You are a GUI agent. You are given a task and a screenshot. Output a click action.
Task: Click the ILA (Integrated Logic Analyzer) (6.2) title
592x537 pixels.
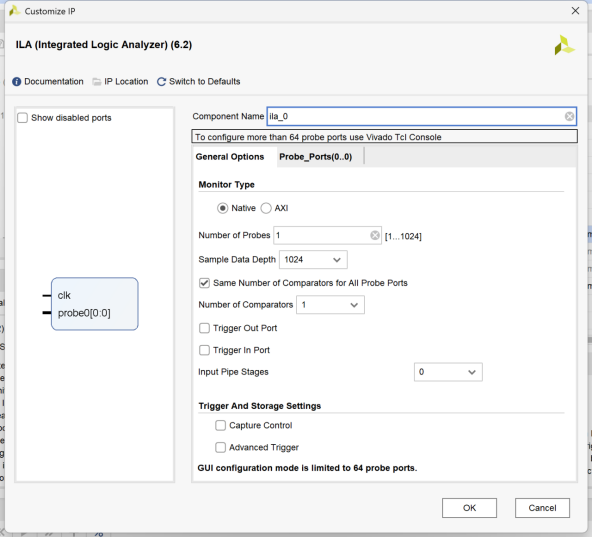click(x=104, y=45)
